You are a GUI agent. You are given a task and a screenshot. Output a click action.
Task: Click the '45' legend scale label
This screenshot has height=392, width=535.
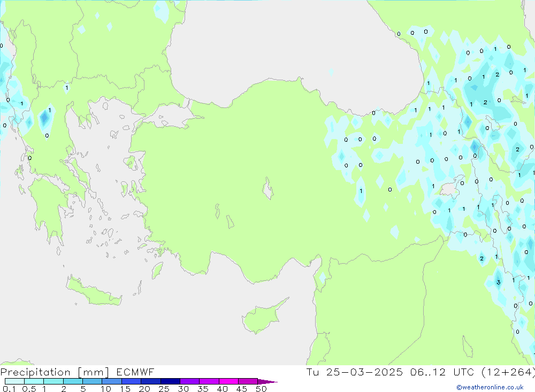click(242, 389)
